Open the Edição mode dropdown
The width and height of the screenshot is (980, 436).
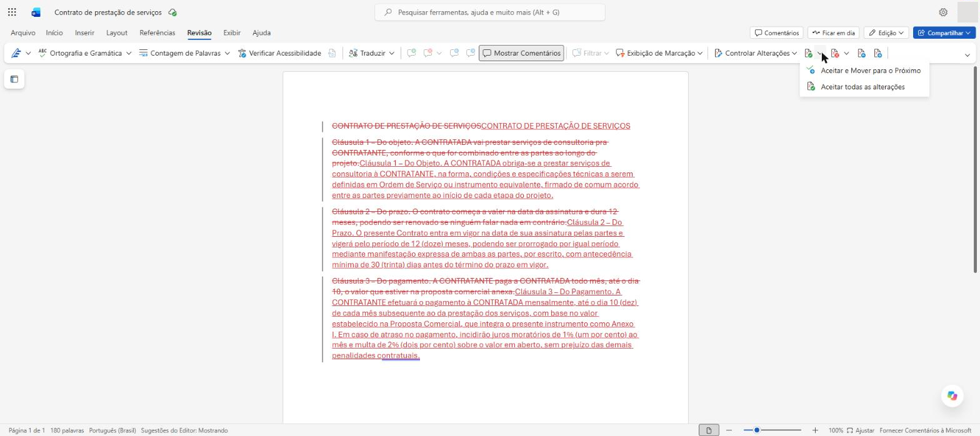[x=886, y=32]
